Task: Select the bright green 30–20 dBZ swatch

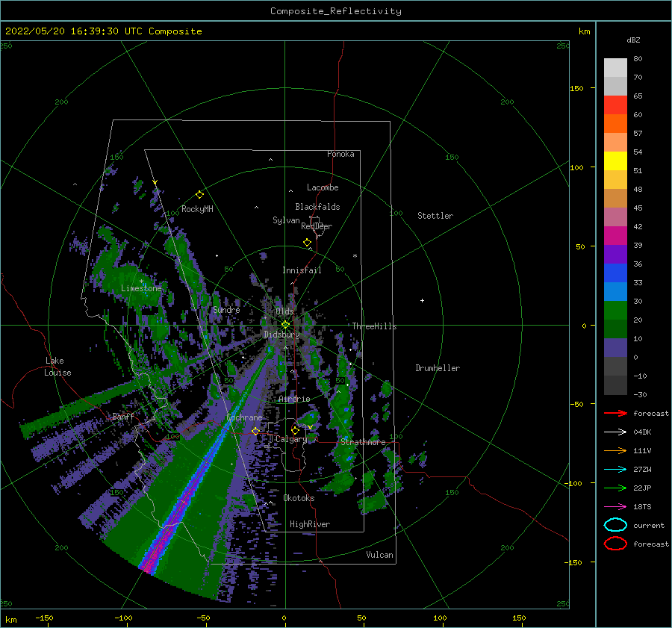Action: click(615, 311)
